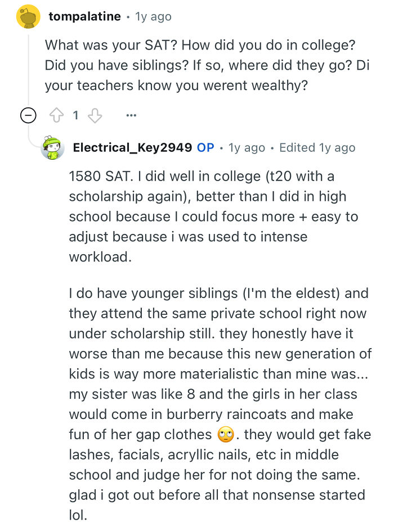Click the vote count showing 1
The height and width of the screenshot is (532, 394).
click(75, 115)
